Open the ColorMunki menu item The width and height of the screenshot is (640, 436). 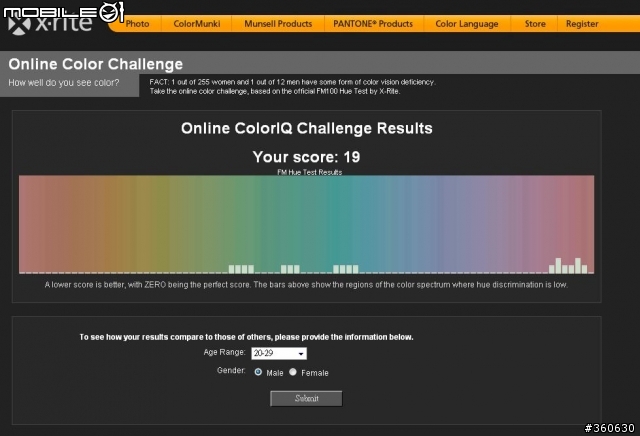tap(197, 24)
